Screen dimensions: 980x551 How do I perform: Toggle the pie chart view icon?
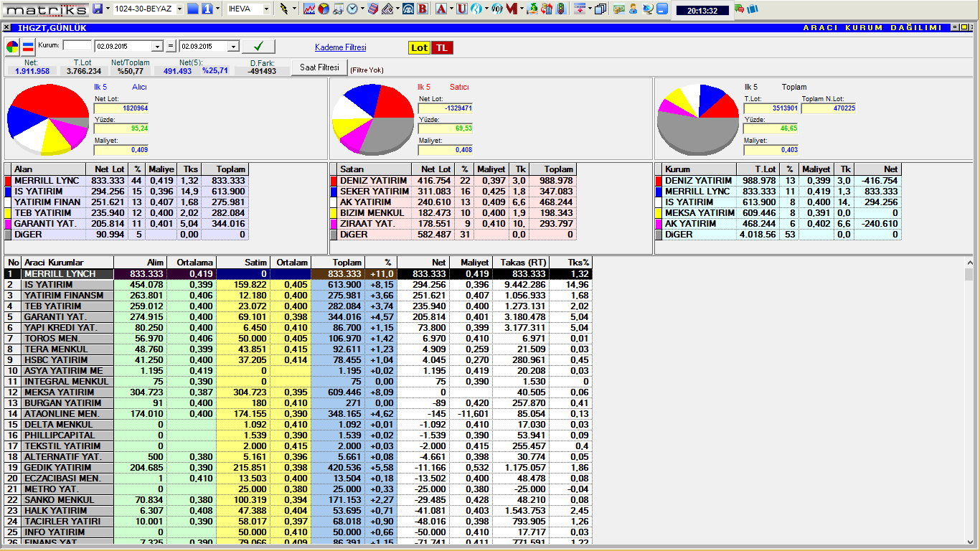tap(13, 47)
